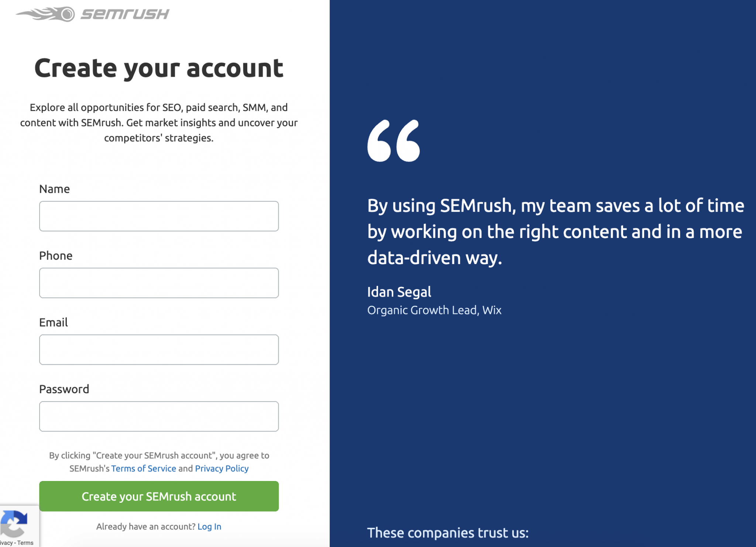The image size is (756, 547).
Task: Click the SEMrush fireball logo icon
Action: coord(45,14)
